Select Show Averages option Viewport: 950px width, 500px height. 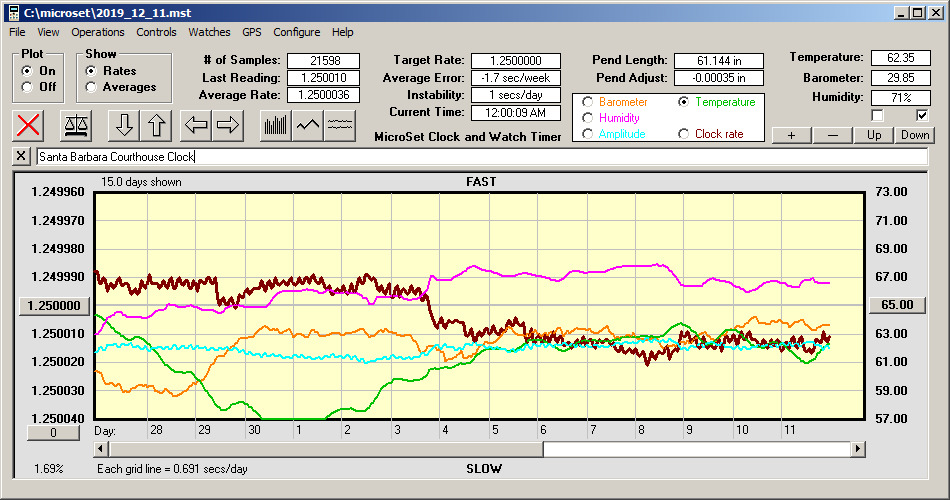click(91, 87)
